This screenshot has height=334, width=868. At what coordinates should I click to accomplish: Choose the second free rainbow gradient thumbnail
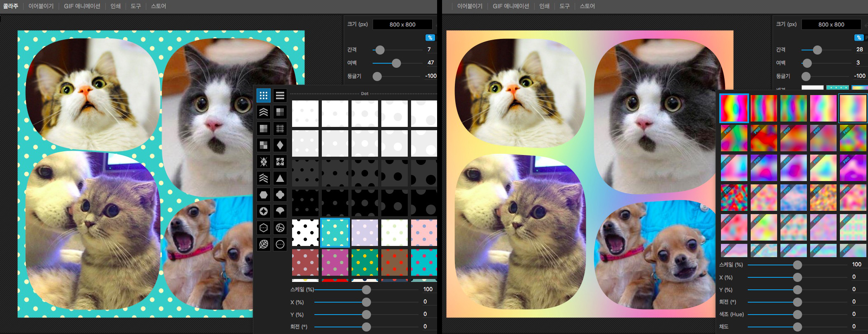(x=764, y=108)
